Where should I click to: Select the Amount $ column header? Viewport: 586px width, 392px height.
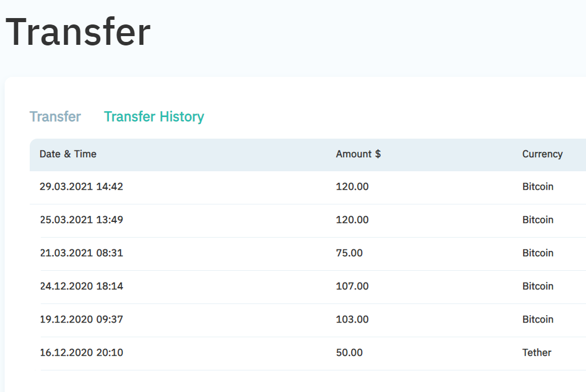(358, 154)
